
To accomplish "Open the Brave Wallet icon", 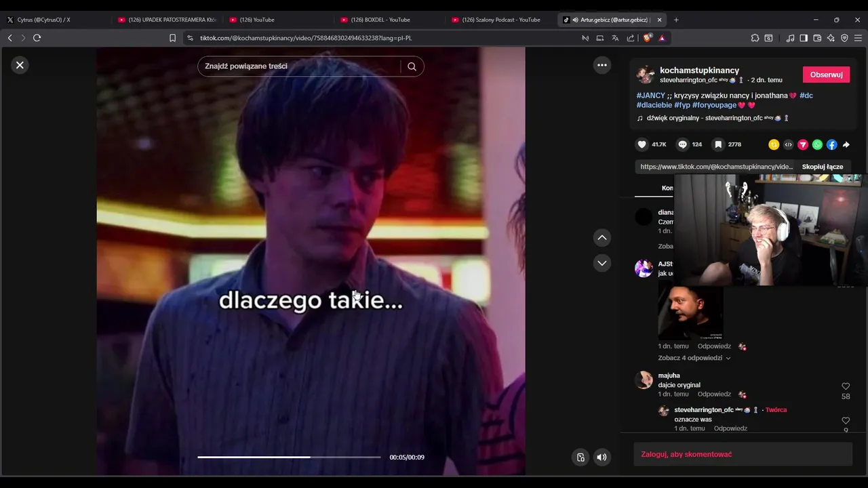I will coord(817,38).
